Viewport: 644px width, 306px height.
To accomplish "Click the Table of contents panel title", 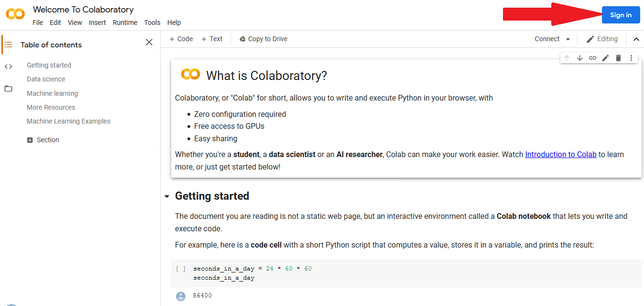I will pyautogui.click(x=51, y=45).
